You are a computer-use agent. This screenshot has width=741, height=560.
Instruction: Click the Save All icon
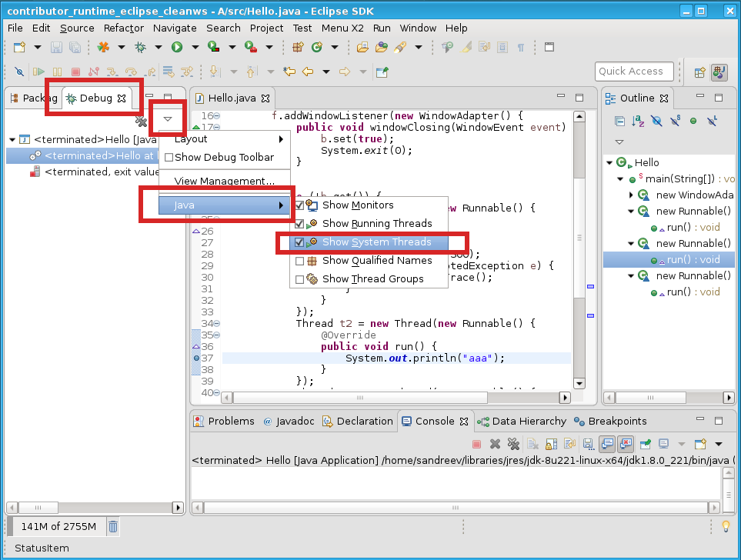click(x=75, y=47)
